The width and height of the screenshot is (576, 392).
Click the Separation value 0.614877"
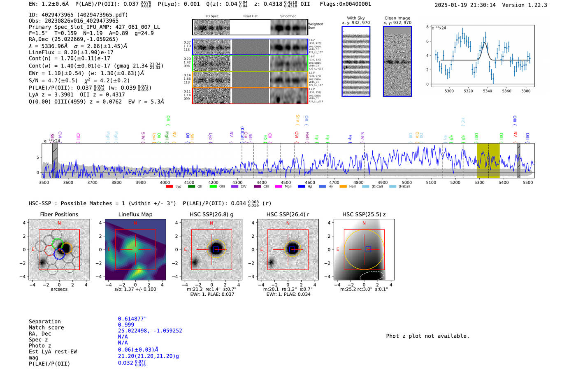coord(132,319)
